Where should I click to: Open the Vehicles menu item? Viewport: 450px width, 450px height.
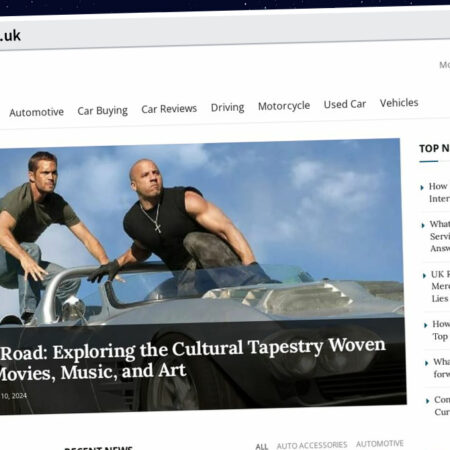399,103
